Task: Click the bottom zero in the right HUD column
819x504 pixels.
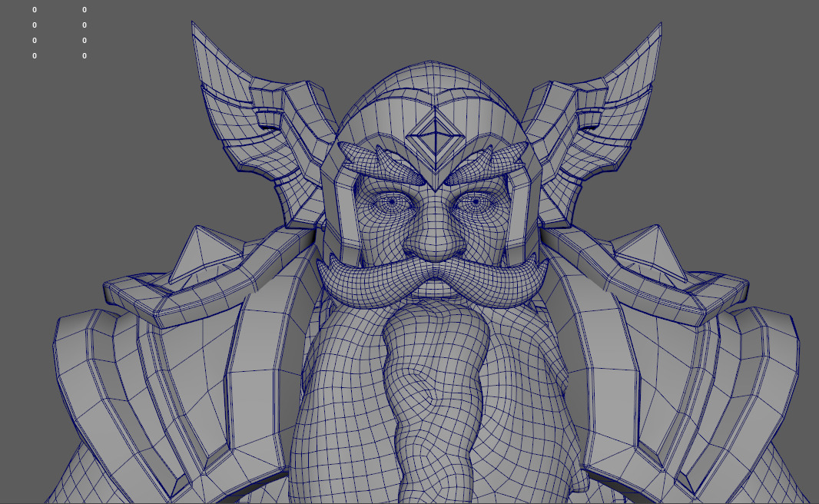Action: click(x=85, y=56)
